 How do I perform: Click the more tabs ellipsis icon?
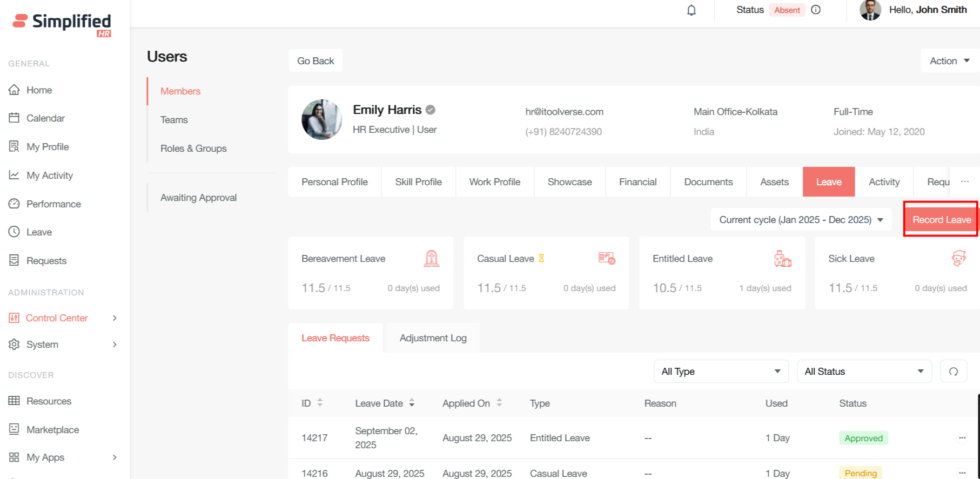click(x=964, y=181)
